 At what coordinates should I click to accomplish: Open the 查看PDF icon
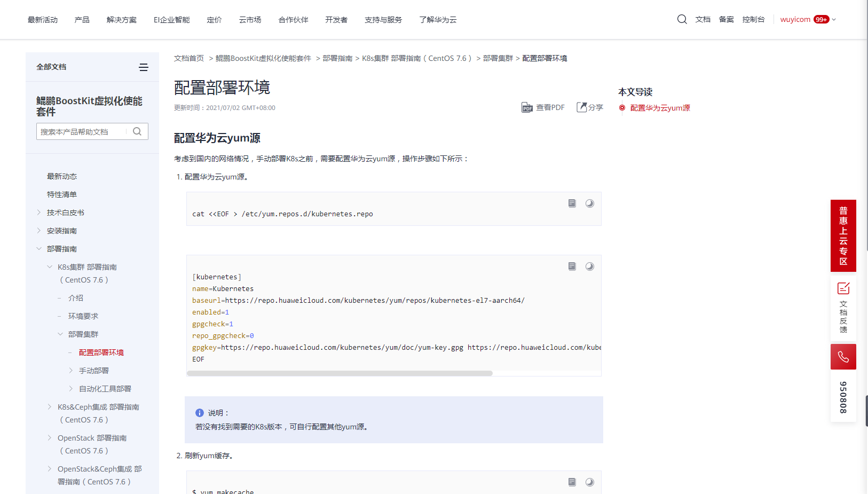[527, 107]
